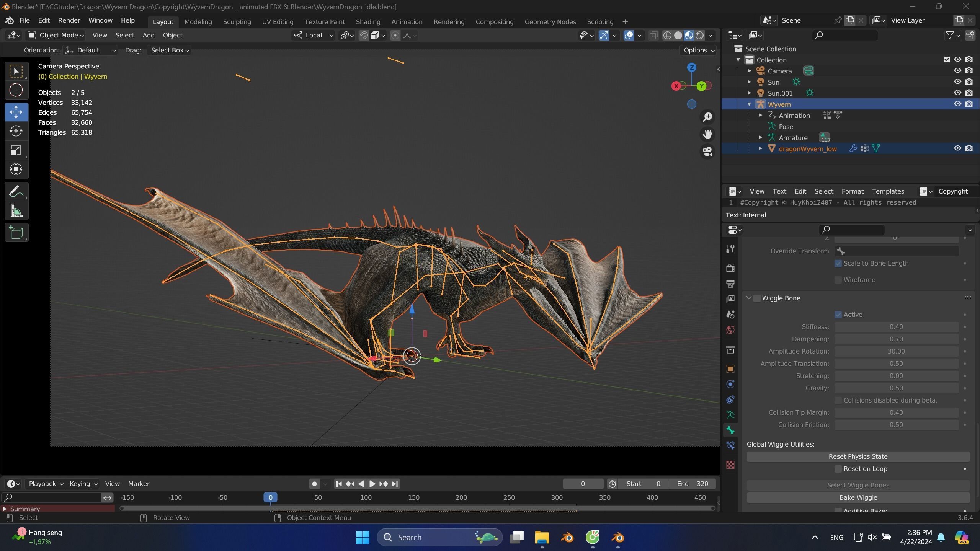The image size is (980, 551).
Task: Switch to the Shading workspace tab
Action: (x=368, y=22)
